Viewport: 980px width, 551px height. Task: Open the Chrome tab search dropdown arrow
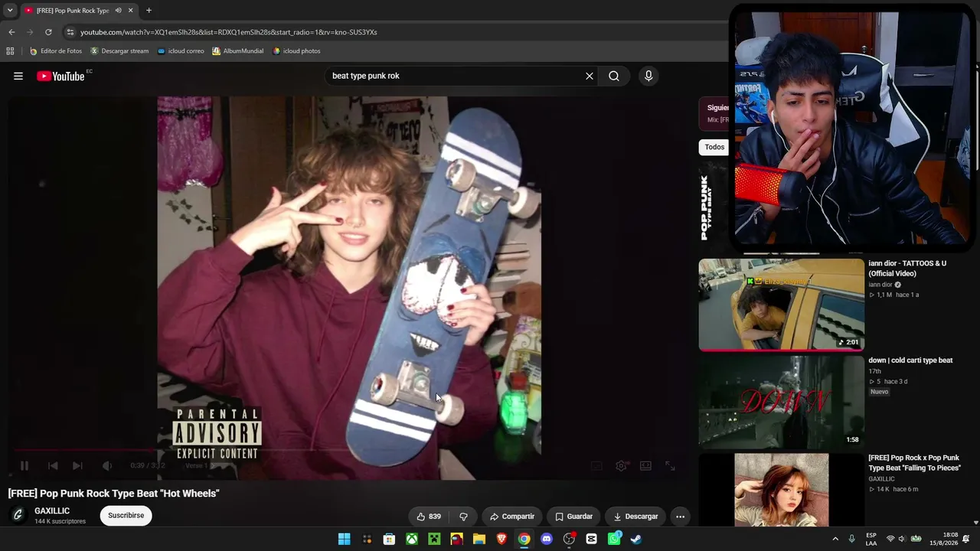pyautogui.click(x=9, y=11)
